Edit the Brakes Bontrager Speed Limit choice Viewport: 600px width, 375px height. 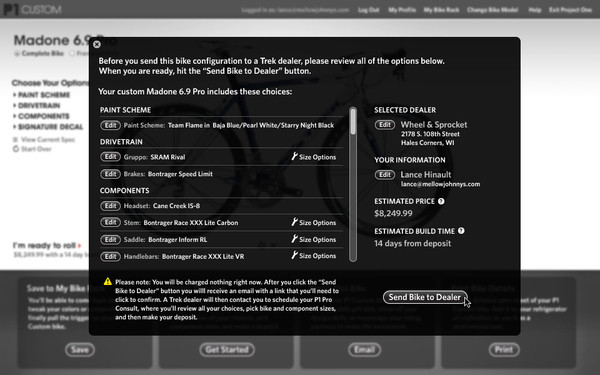tap(110, 174)
